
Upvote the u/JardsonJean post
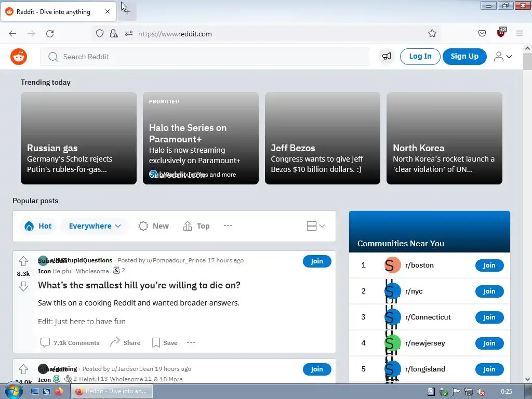click(23, 369)
